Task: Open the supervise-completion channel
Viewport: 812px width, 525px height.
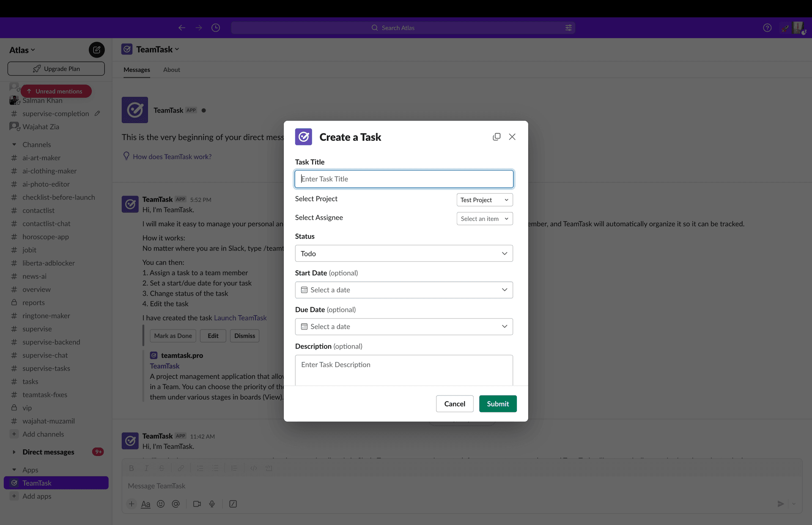Action: (x=55, y=113)
